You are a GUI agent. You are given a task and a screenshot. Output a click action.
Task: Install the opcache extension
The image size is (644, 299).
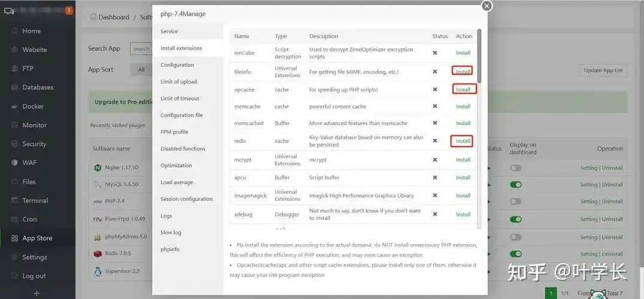tap(464, 89)
